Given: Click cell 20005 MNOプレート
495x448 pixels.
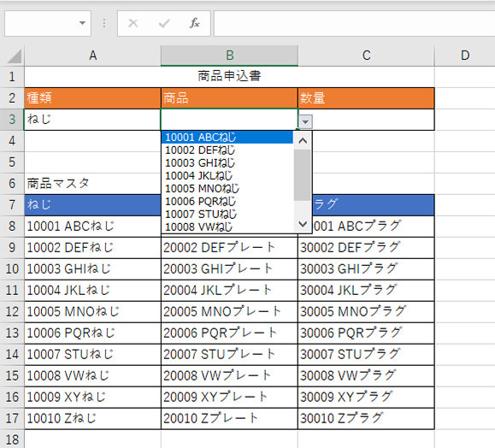Looking at the screenshot, I should click(229, 311).
